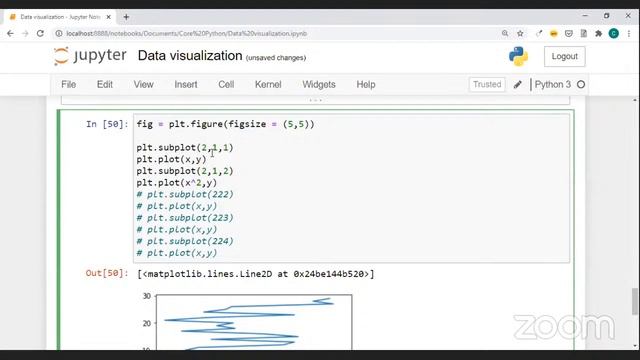Click the Python logo in header

click(x=518, y=56)
